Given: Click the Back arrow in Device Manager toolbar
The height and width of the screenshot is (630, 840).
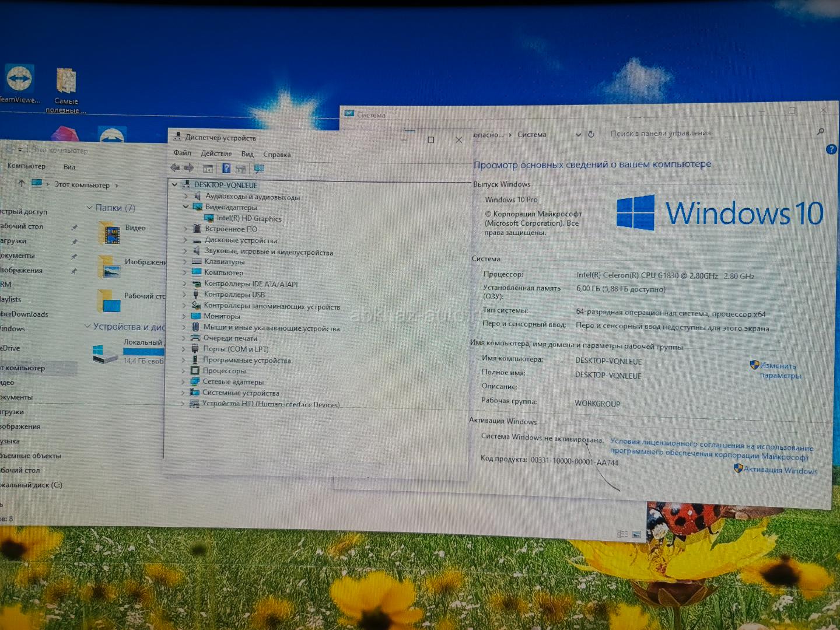Looking at the screenshot, I should [x=175, y=168].
